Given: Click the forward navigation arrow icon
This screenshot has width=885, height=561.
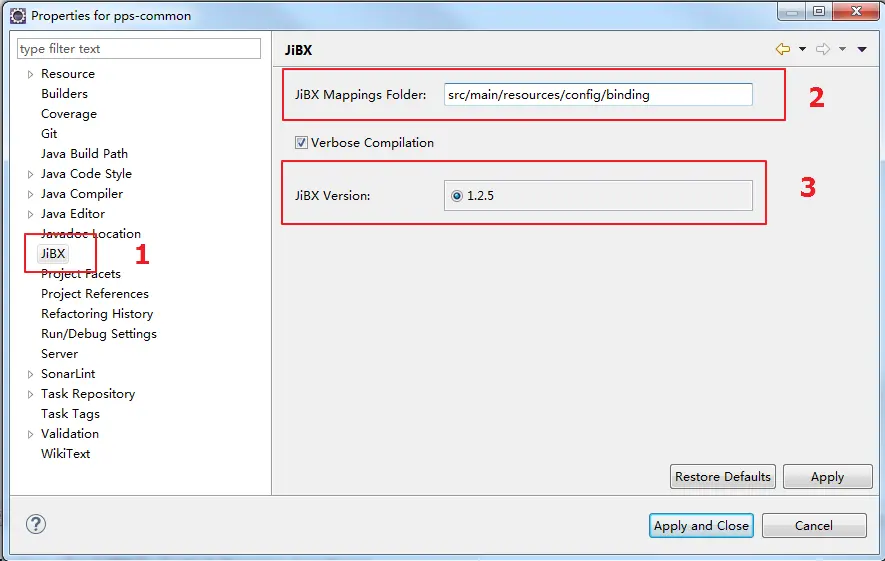Looking at the screenshot, I should coord(823,49).
